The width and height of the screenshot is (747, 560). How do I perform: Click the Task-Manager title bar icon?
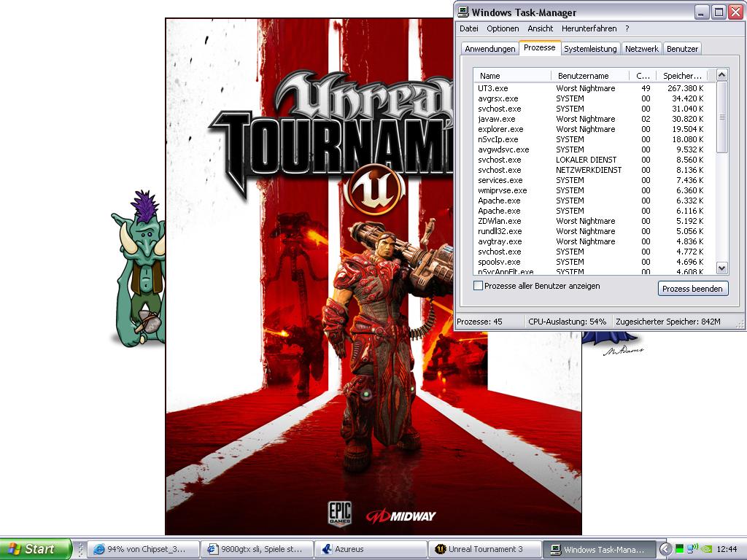pyautogui.click(x=463, y=12)
